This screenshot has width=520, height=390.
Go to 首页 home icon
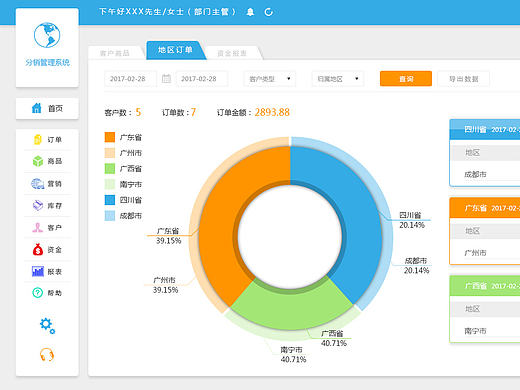36,108
